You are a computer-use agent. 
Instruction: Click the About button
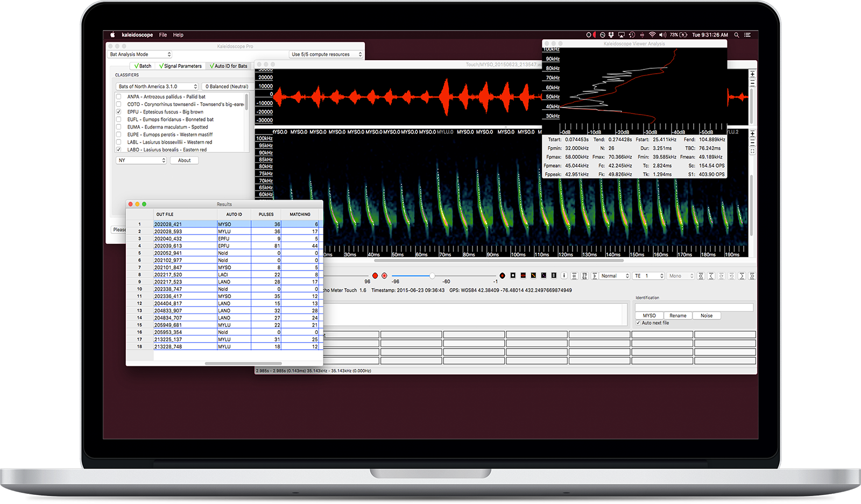(184, 160)
